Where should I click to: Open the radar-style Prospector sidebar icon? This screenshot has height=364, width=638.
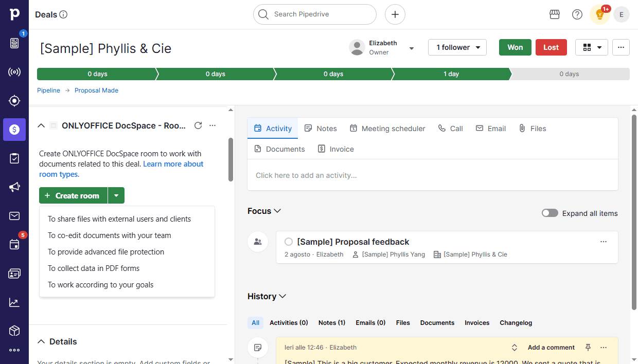tap(14, 72)
